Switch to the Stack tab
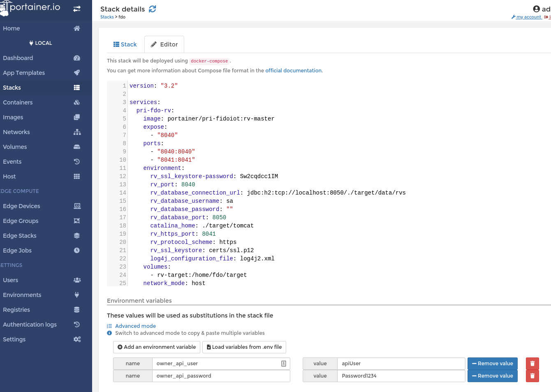Screen dimensions: 551x392 point(125,44)
